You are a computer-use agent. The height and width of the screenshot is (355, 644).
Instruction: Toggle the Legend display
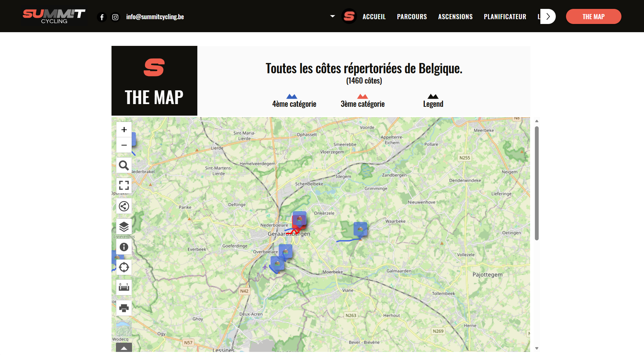[x=433, y=101]
